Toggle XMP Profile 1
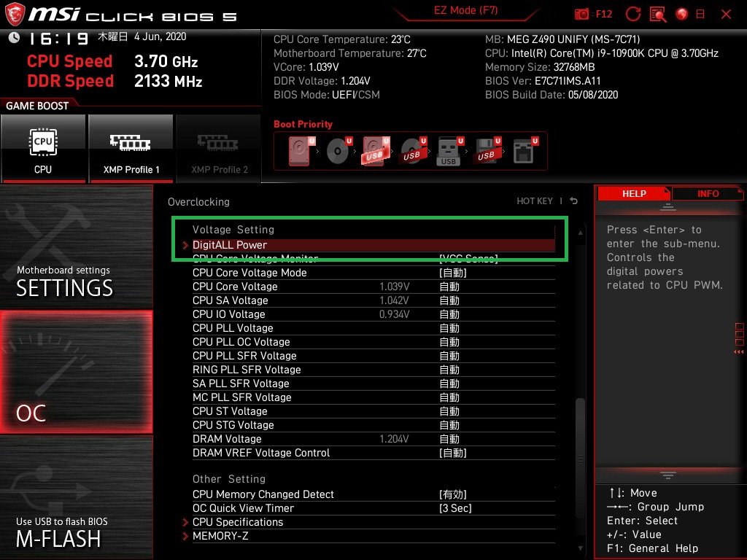Image resolution: width=747 pixels, height=560 pixels. tap(131, 148)
